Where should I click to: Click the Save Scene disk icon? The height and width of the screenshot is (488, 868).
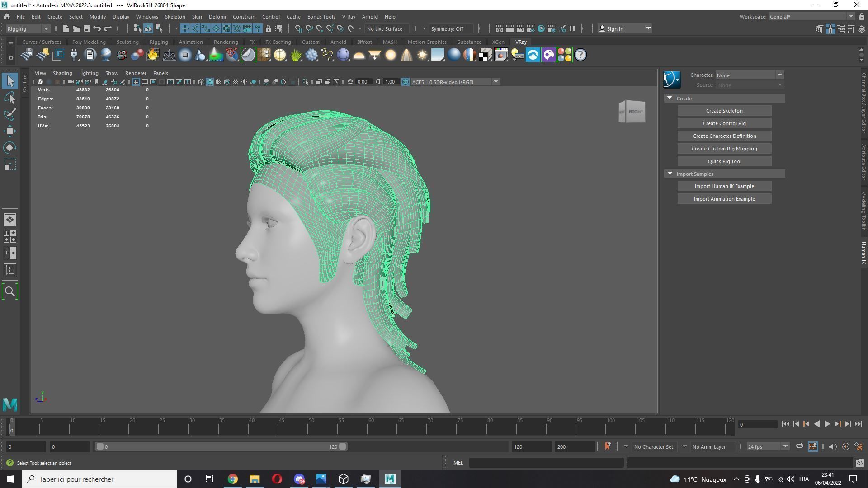pos(86,28)
